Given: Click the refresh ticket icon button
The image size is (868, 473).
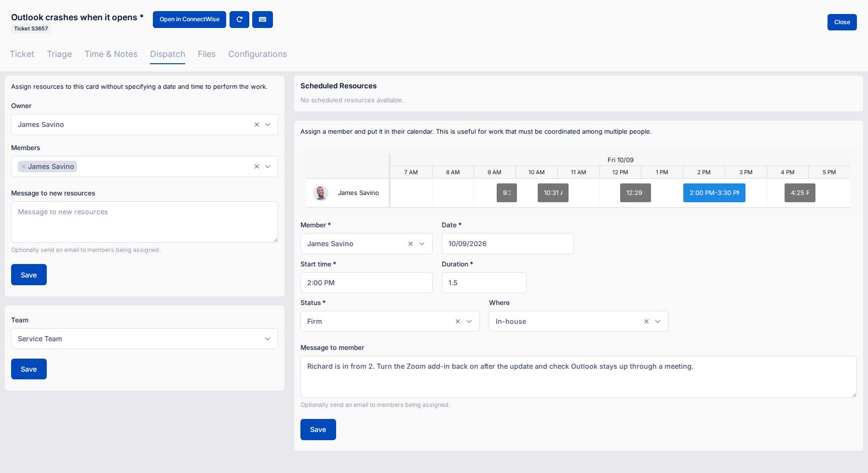Looking at the screenshot, I should click(x=239, y=19).
